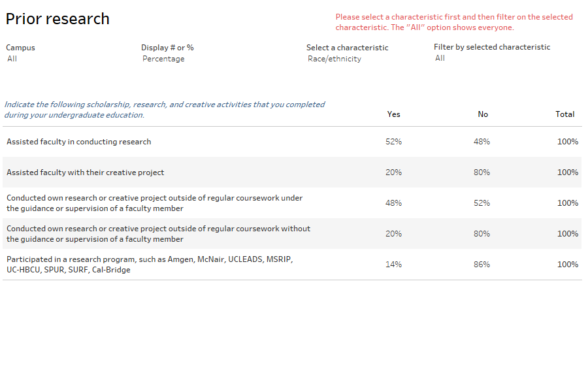The width and height of the screenshot is (588, 392).
Task: Select the current 'All' Campus value
Action: click(11, 58)
